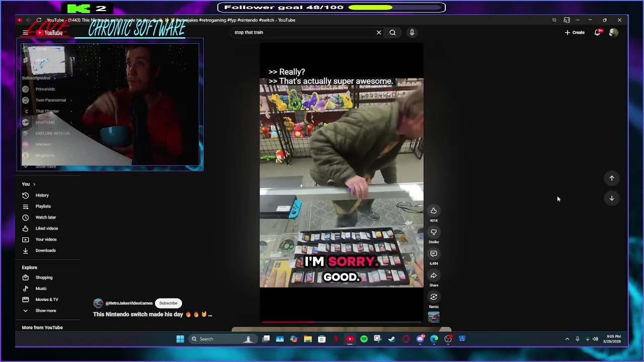This screenshot has height=362, width=644.
Task: Open the YouTube hamburger guide menu
Action: coord(25,33)
